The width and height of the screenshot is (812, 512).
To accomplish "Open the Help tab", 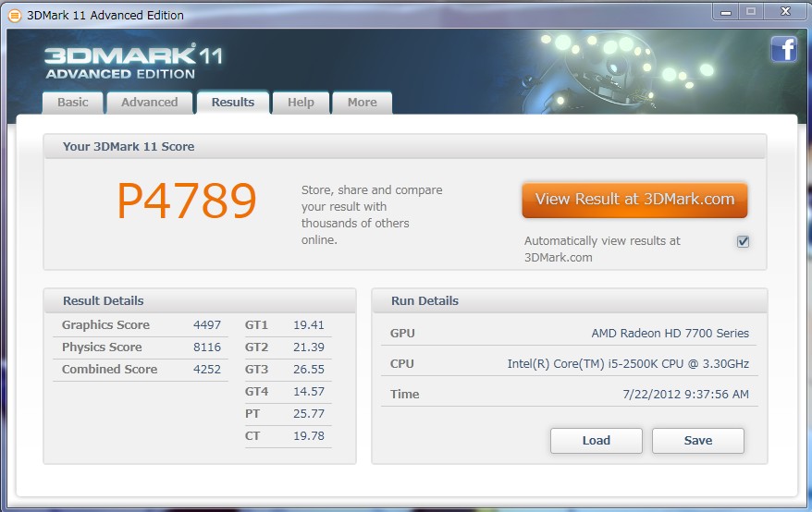I will click(301, 102).
